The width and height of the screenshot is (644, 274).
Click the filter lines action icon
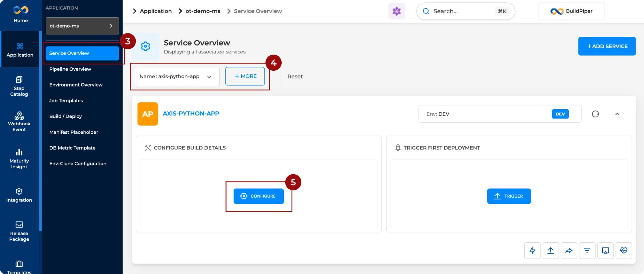tap(587, 251)
